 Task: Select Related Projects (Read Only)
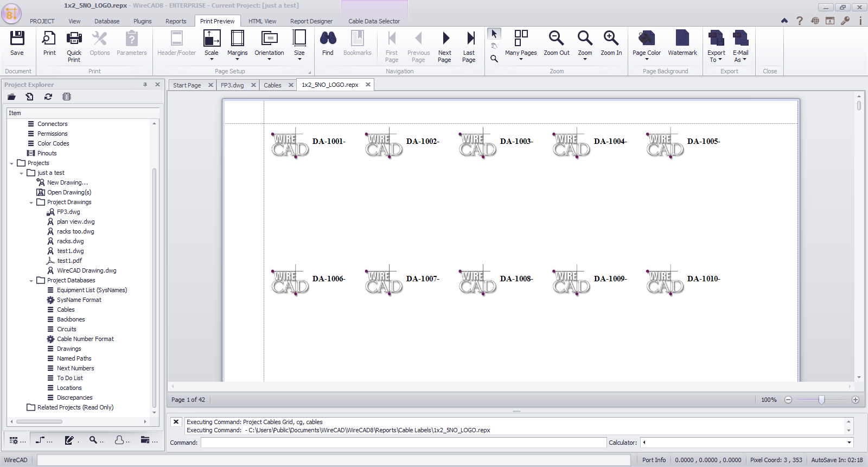coord(75,407)
